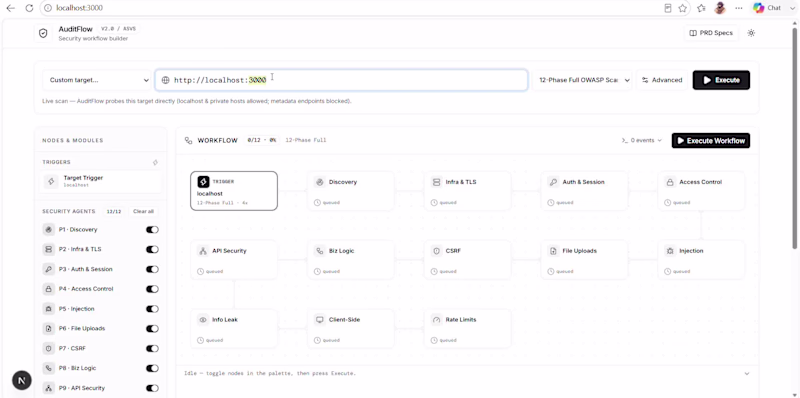Select the File Uploads workflow node

click(x=584, y=260)
